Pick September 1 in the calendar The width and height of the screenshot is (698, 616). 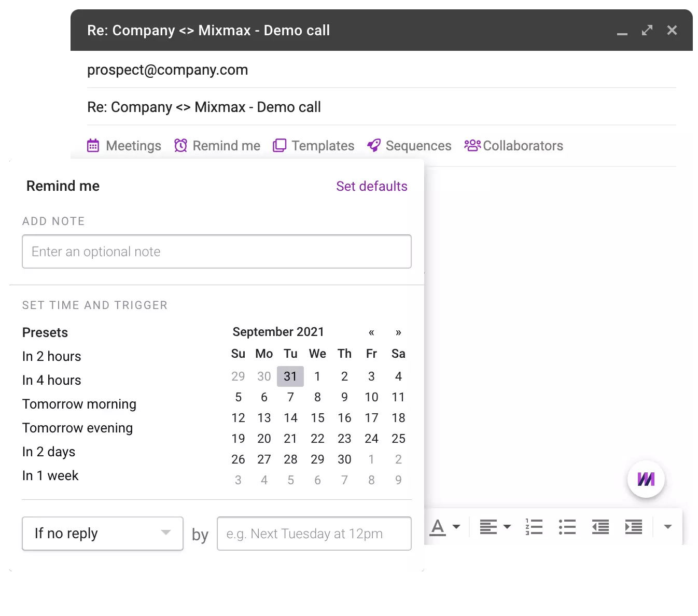click(x=317, y=376)
